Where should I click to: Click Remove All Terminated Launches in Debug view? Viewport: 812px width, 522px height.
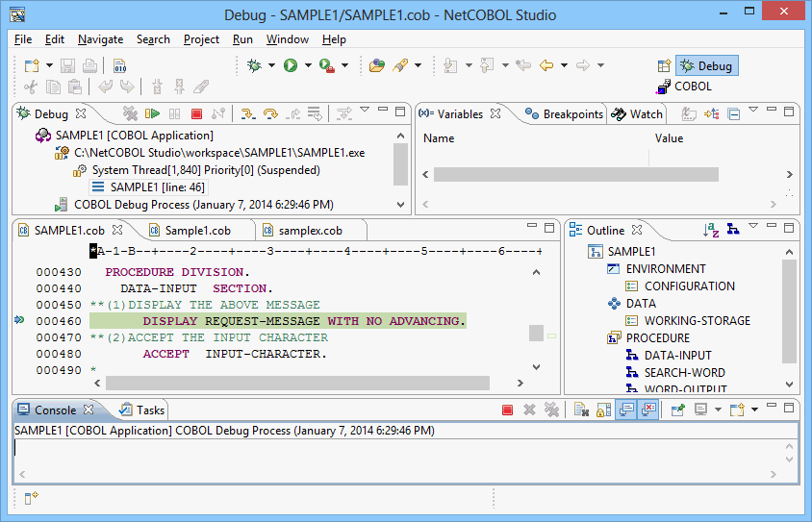point(130,113)
